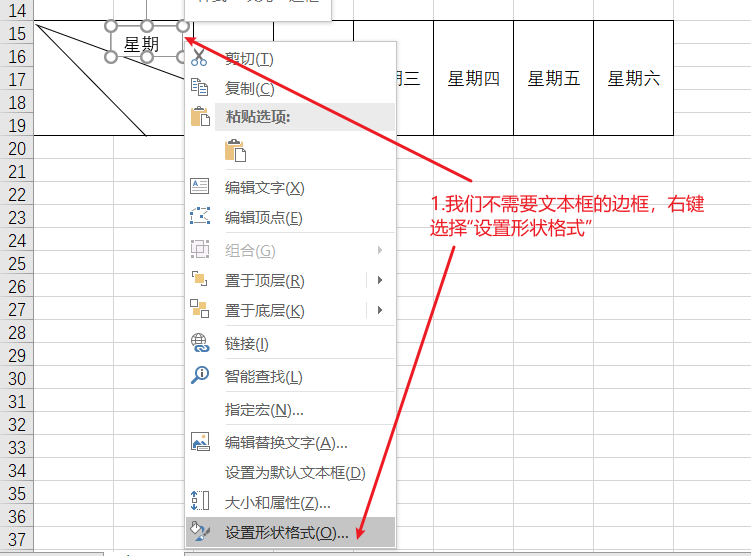Click the bottom-left handle of 星期 box
The height and width of the screenshot is (556, 751).
(x=111, y=57)
